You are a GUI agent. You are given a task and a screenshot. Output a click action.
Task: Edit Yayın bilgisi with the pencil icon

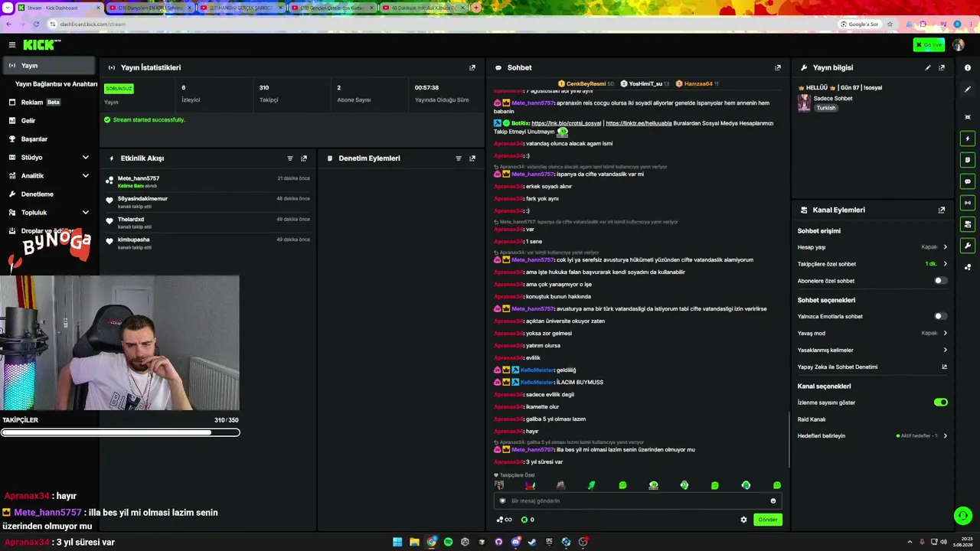[928, 67]
